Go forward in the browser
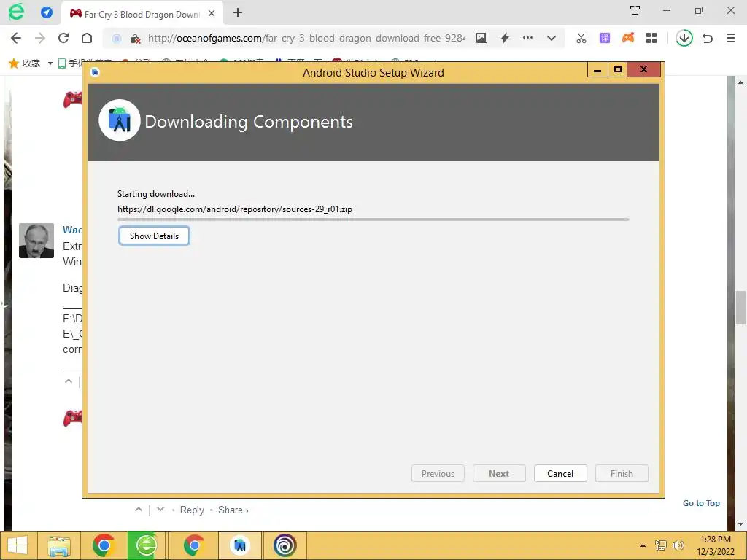 coord(40,38)
